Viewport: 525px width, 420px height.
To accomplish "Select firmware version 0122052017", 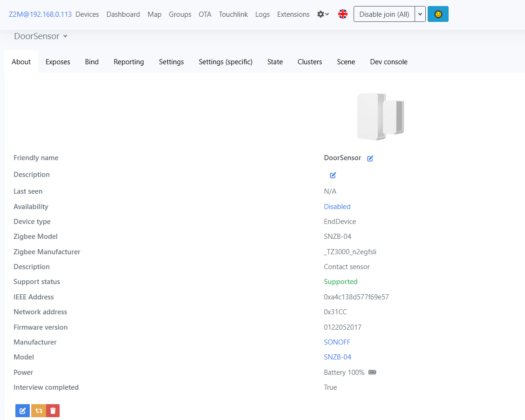I will pos(342,327).
